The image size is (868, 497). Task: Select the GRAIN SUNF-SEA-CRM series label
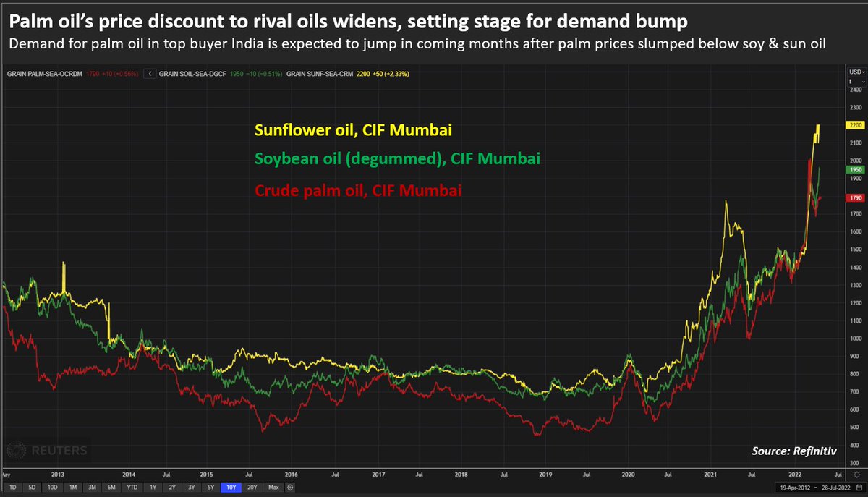click(x=319, y=73)
